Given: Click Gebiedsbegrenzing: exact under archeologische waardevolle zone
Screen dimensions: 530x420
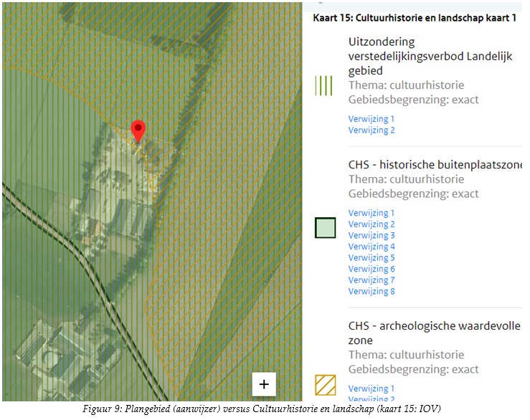Looking at the screenshot, I should (413, 369).
